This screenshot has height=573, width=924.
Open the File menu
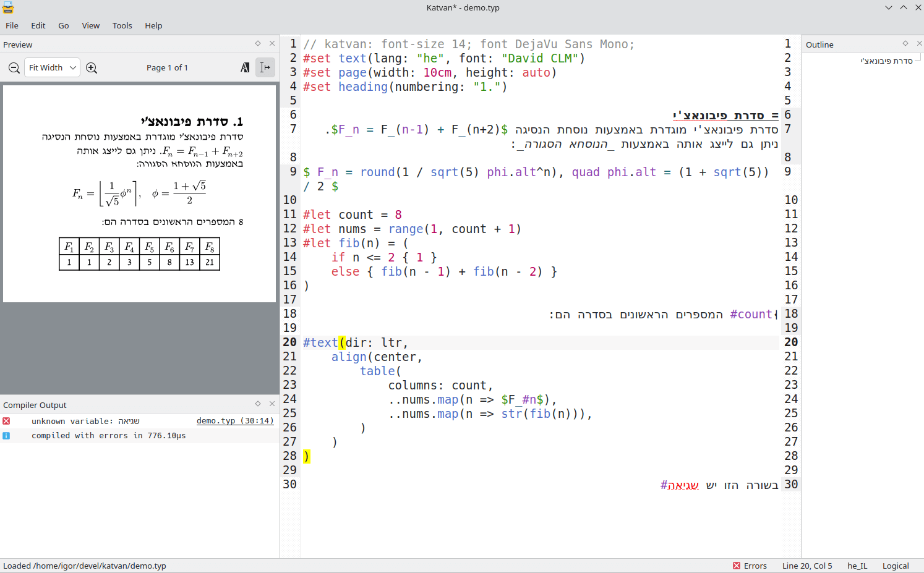[12, 25]
